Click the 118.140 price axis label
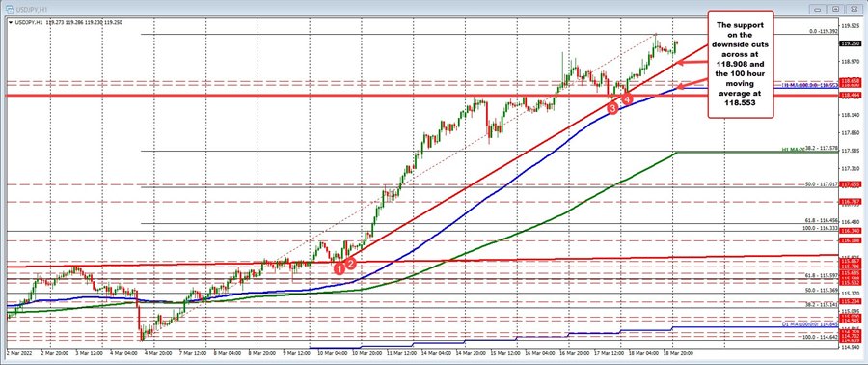 click(851, 115)
